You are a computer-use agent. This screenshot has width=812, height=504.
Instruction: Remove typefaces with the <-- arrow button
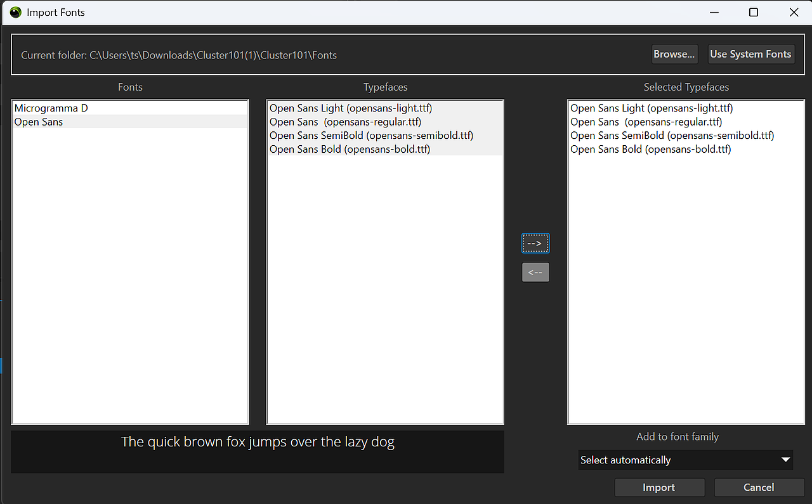pos(535,272)
